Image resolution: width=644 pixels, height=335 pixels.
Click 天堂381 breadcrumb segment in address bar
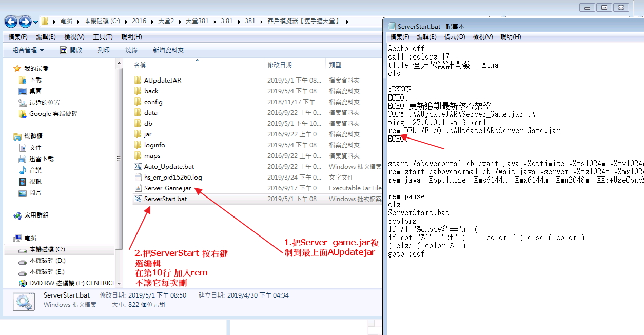(197, 21)
